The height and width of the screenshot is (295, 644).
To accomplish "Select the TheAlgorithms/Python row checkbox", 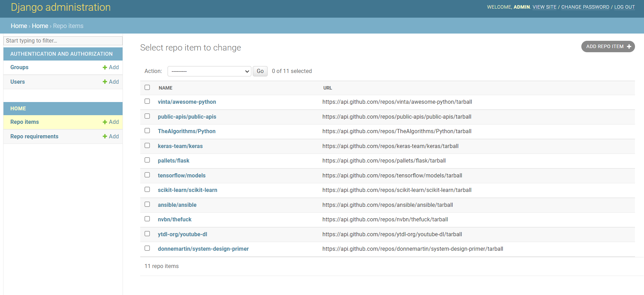I will pyautogui.click(x=147, y=131).
